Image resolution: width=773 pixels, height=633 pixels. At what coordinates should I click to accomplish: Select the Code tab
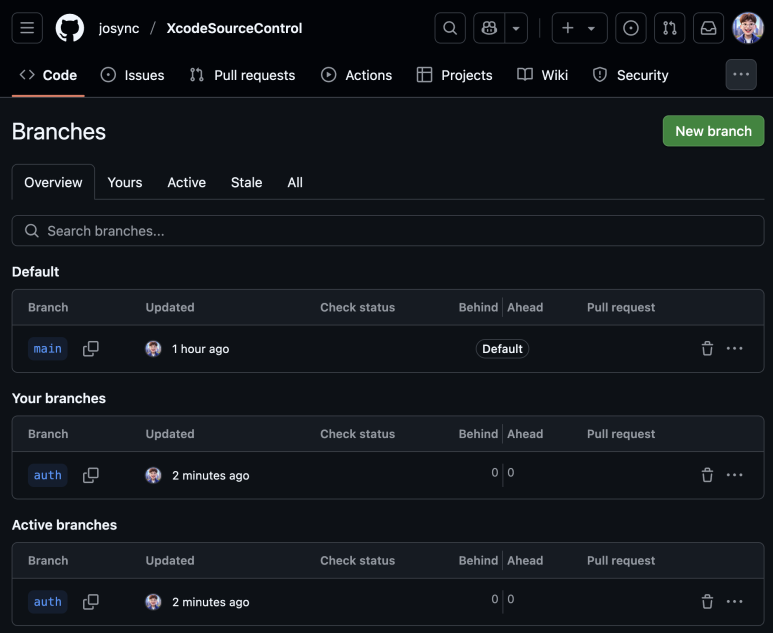click(48, 75)
